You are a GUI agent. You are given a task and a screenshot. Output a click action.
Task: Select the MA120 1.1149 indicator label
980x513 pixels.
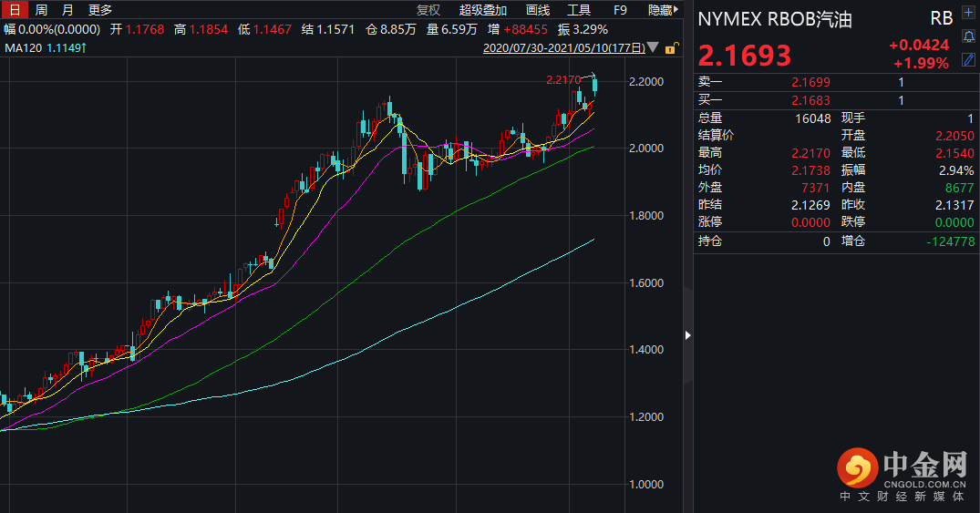(x=45, y=47)
